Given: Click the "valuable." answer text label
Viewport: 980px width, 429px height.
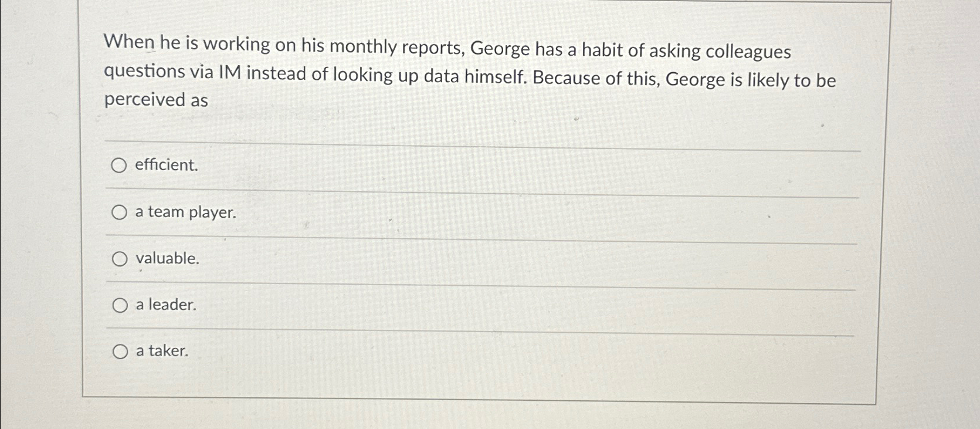Looking at the screenshot, I should click(x=167, y=258).
